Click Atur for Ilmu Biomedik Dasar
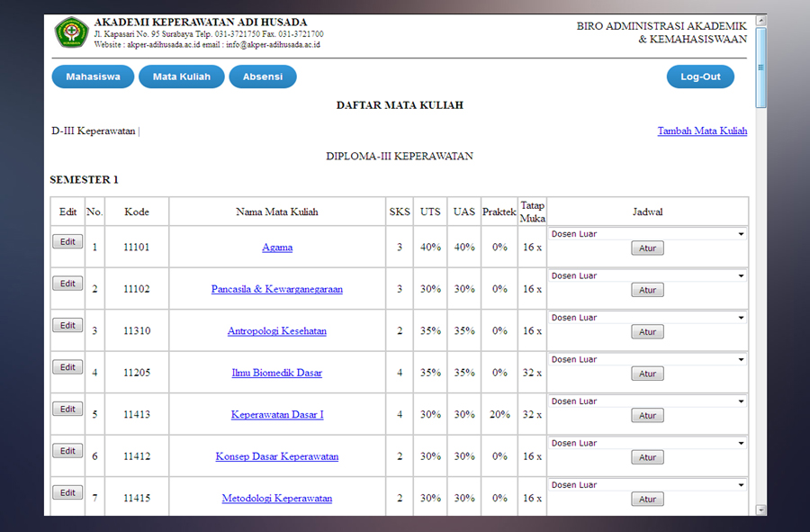This screenshot has height=532, width=810. coord(647,374)
